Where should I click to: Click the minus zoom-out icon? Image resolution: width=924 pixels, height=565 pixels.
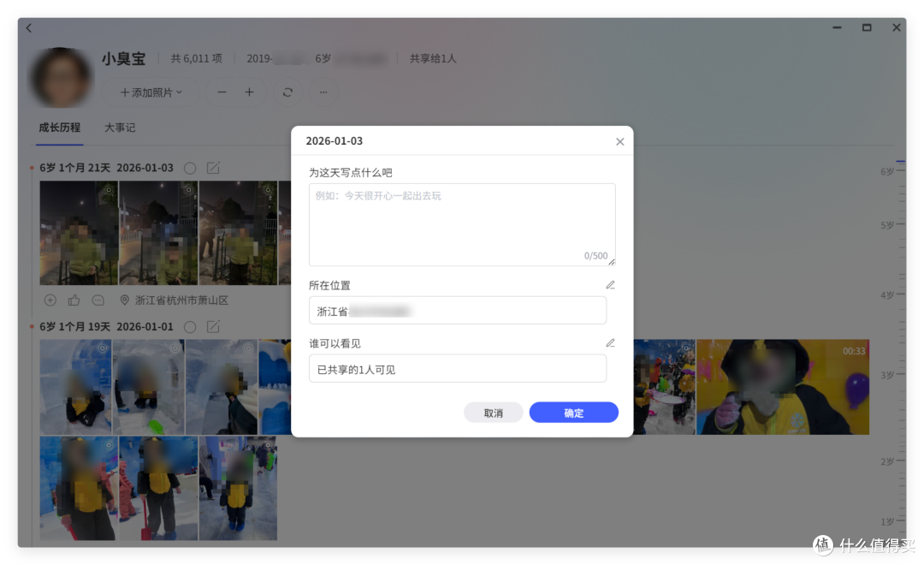pos(222,92)
